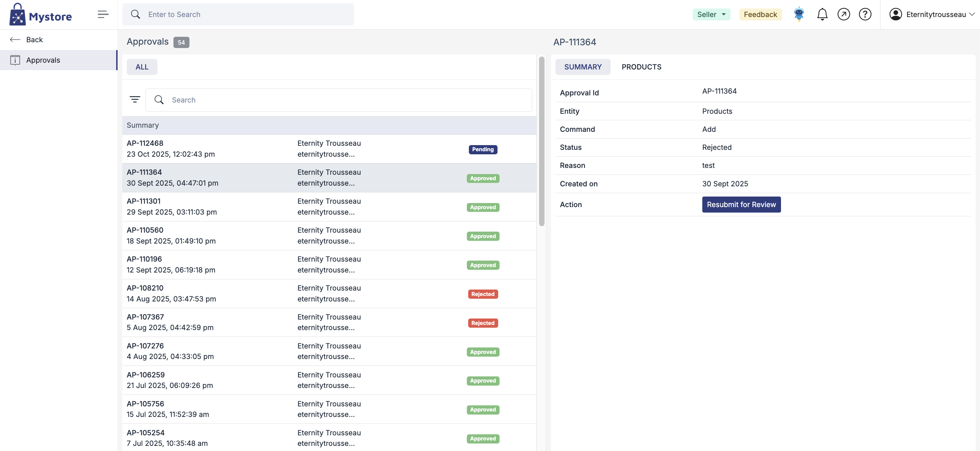
Task: Open the help question mark icon
Action: click(865, 14)
